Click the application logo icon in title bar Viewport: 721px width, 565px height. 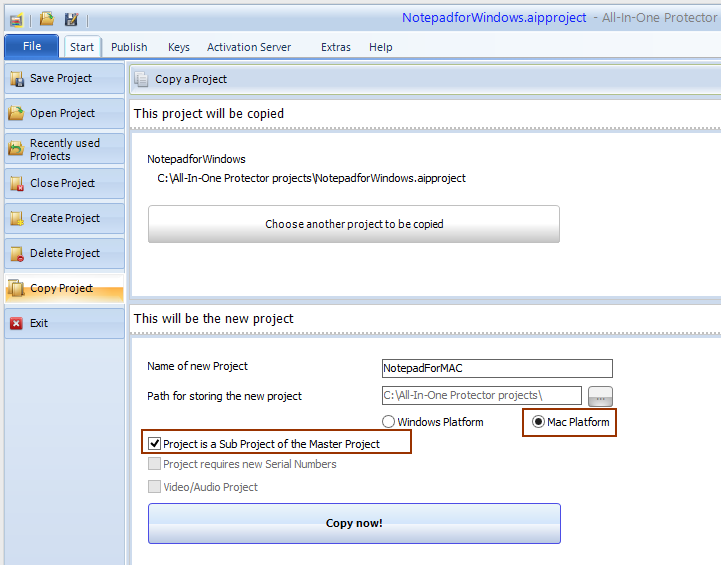point(16,20)
